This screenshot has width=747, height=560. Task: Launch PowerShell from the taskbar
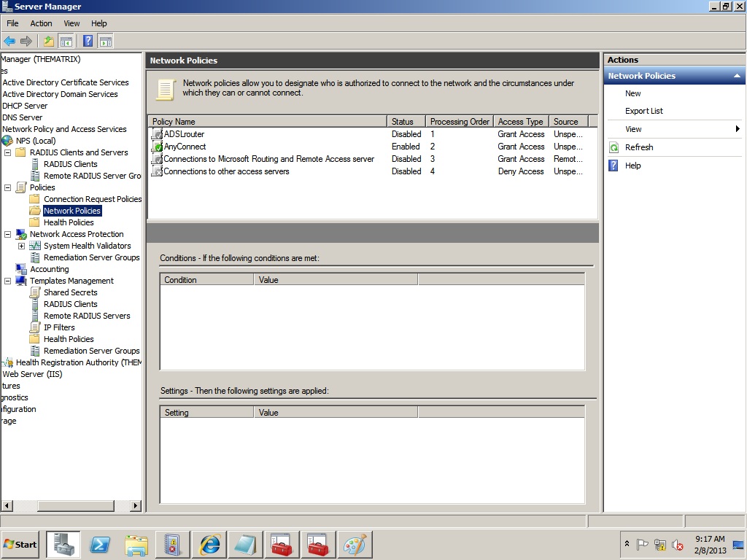pos(100,544)
